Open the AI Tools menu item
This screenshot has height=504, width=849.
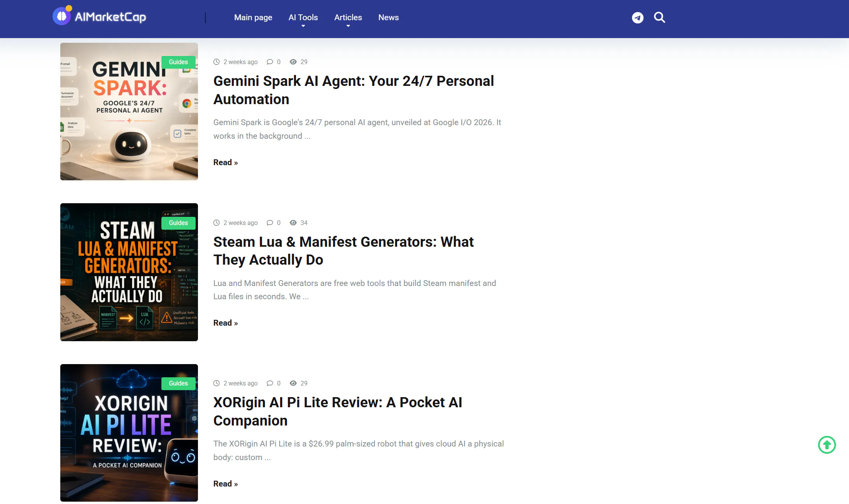click(x=303, y=17)
